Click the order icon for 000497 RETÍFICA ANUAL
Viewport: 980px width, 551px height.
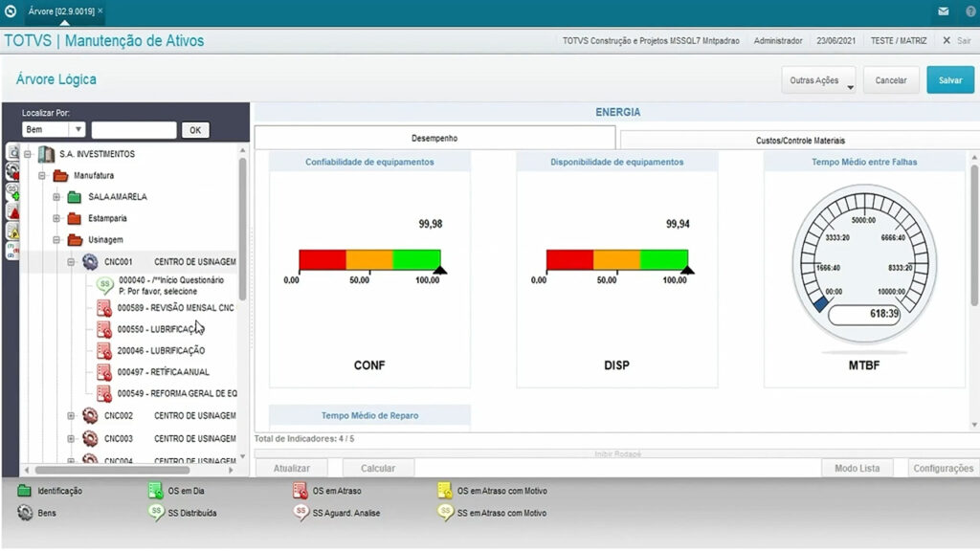click(x=103, y=372)
